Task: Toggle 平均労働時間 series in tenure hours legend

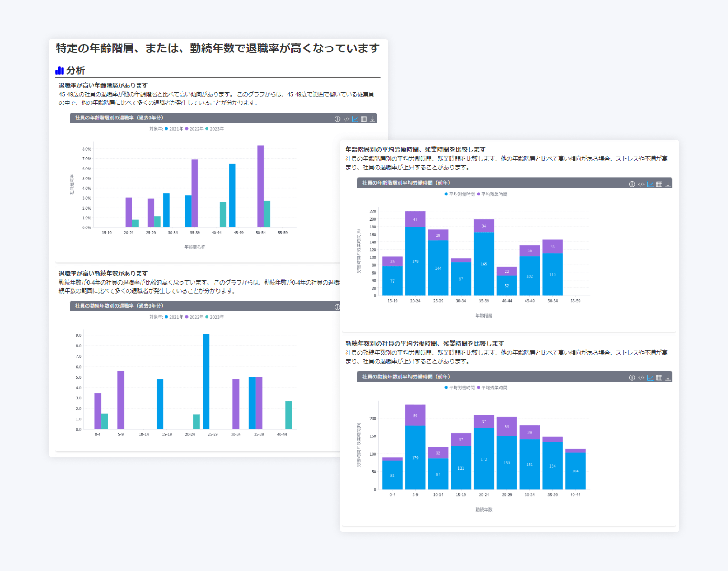Action: (x=459, y=387)
